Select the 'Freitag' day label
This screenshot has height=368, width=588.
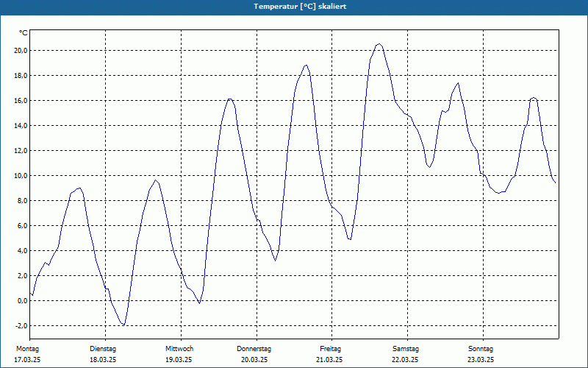tap(330, 349)
